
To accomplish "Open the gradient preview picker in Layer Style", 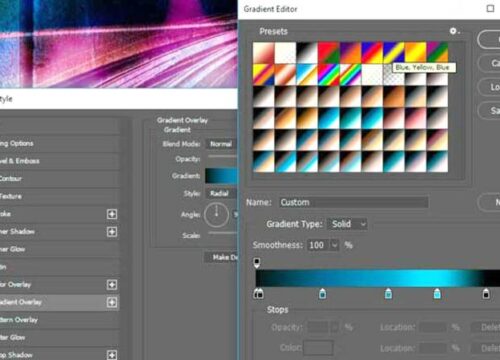I will [221, 176].
